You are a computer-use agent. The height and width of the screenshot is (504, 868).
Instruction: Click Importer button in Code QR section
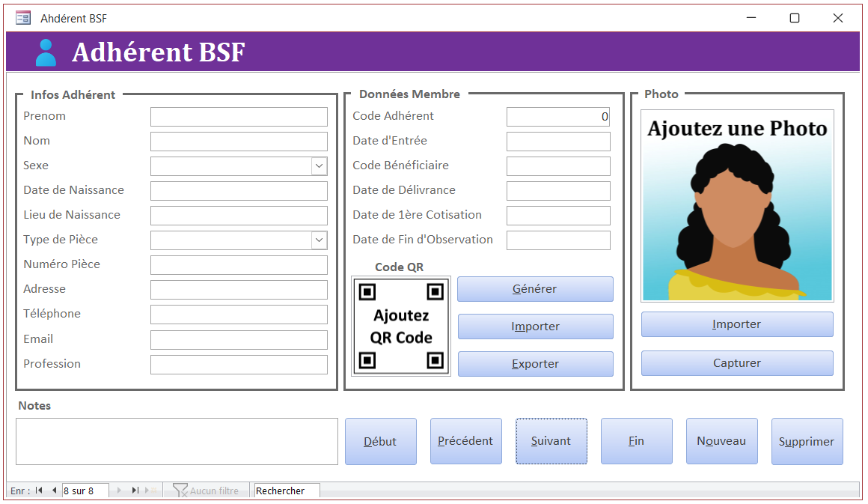(x=535, y=327)
